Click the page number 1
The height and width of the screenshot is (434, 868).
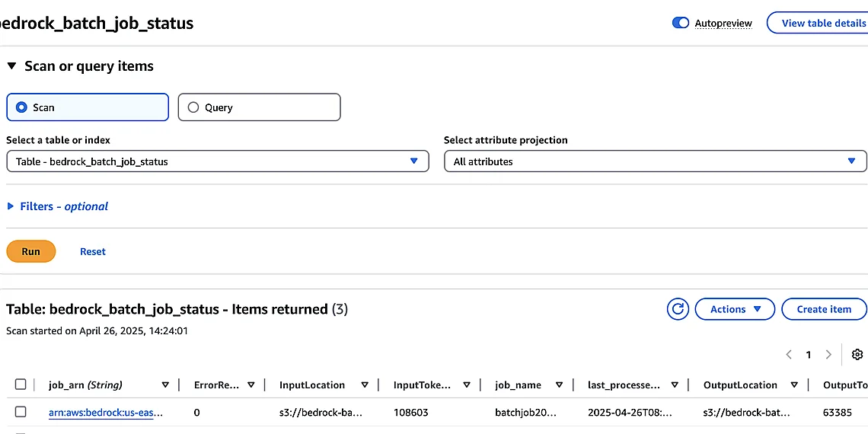coord(808,355)
